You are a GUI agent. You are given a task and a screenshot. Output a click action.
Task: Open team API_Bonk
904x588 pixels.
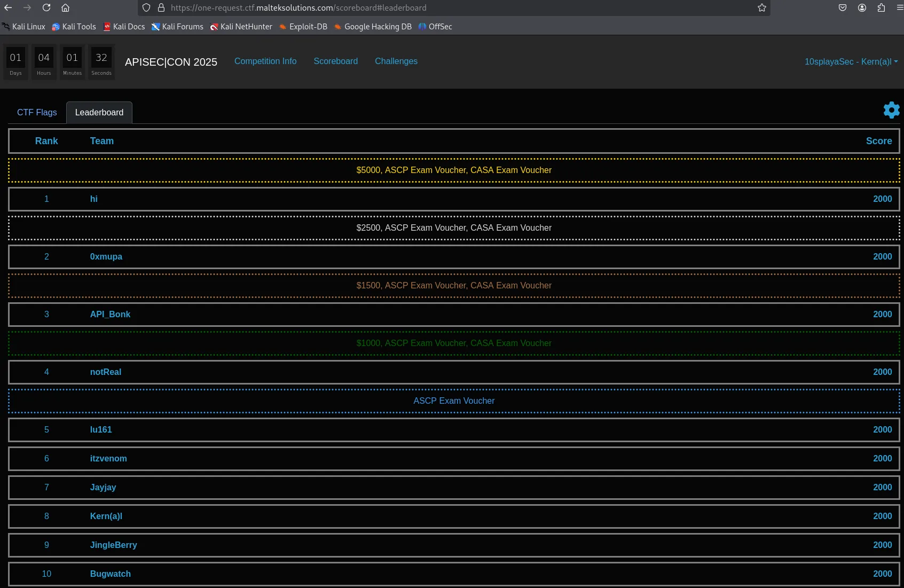tap(110, 315)
